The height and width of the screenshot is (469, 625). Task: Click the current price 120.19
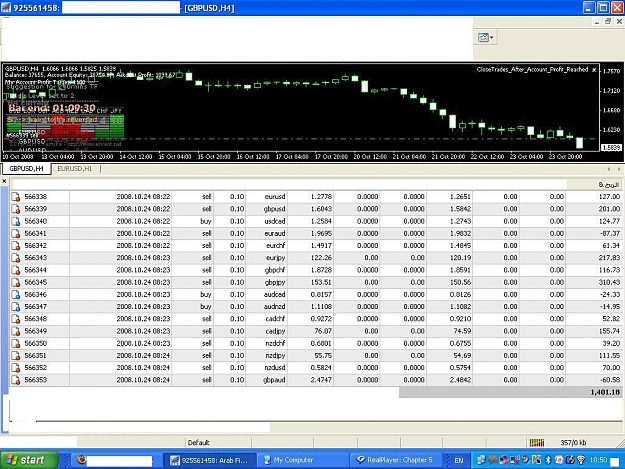[460, 258]
